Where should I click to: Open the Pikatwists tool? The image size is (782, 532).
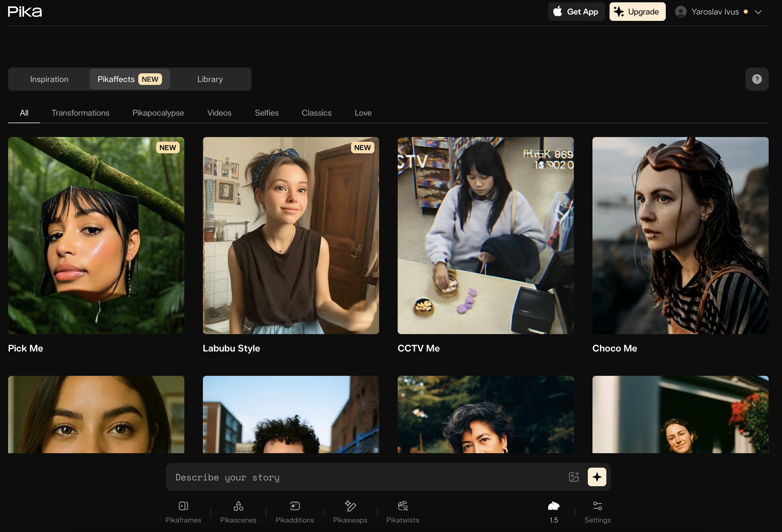[402, 512]
